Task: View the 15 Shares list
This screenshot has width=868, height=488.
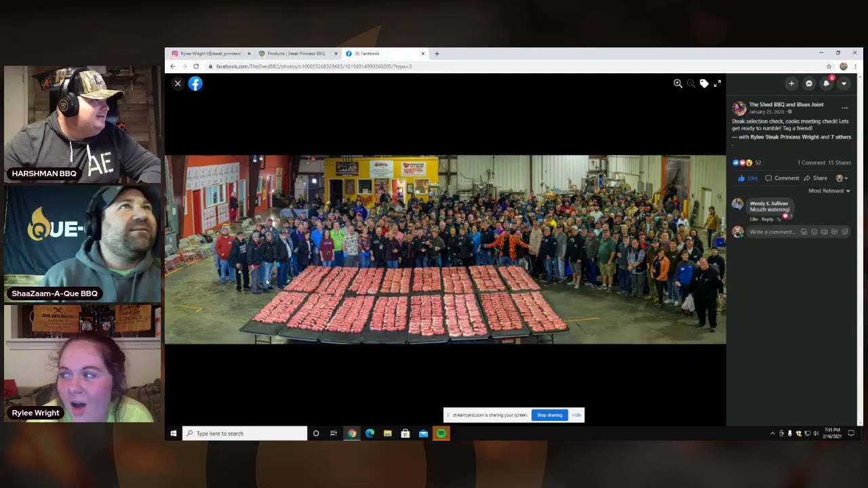Action: (840, 163)
